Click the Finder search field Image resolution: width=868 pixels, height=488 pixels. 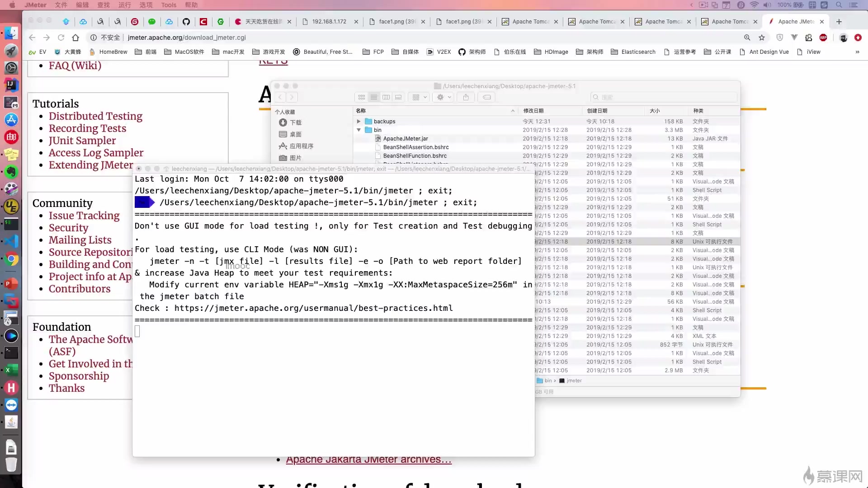[x=665, y=97]
